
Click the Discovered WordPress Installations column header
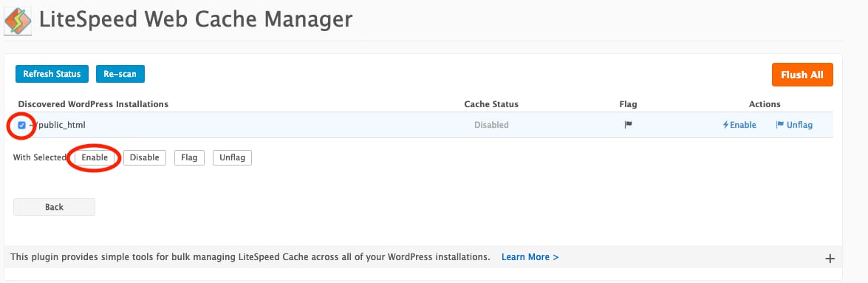click(93, 104)
